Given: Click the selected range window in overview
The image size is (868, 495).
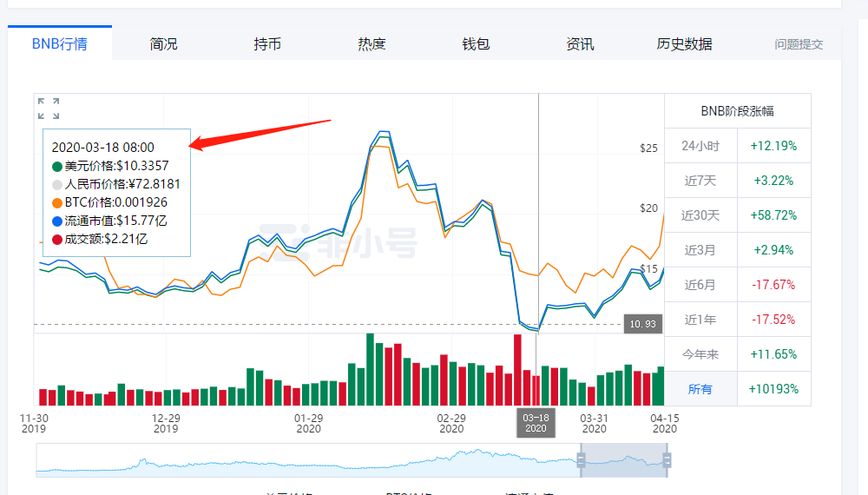Looking at the screenshot, I should [624, 460].
